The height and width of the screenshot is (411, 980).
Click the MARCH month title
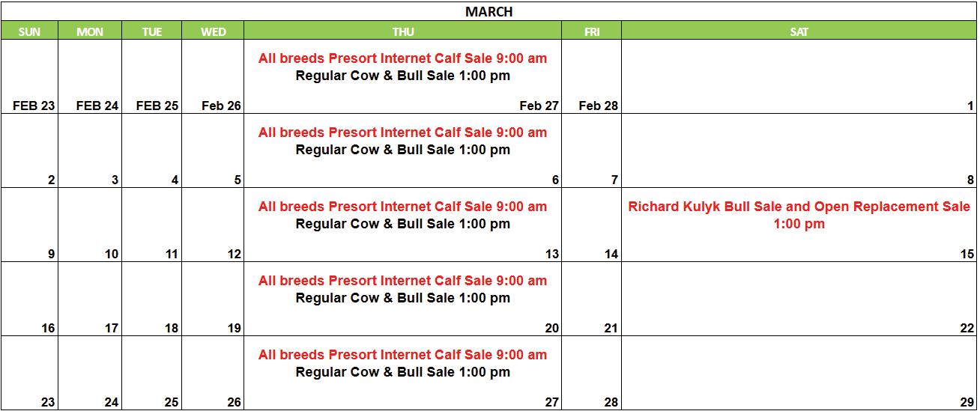tap(489, 11)
